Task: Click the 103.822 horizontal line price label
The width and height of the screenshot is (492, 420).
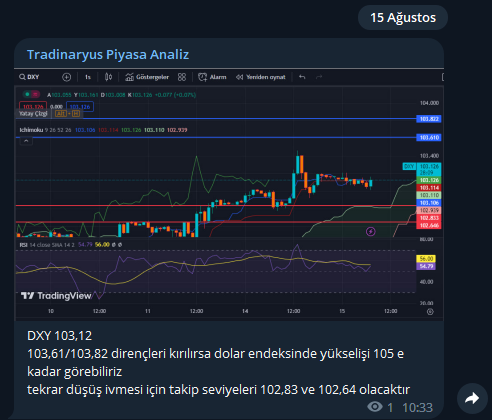Action: click(x=429, y=119)
